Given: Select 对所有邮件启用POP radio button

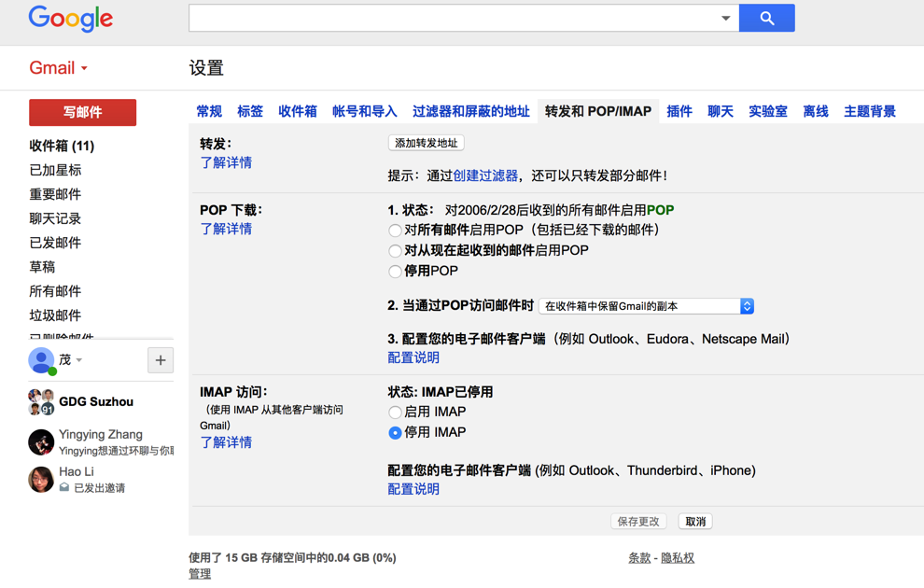Looking at the screenshot, I should pos(395,231).
